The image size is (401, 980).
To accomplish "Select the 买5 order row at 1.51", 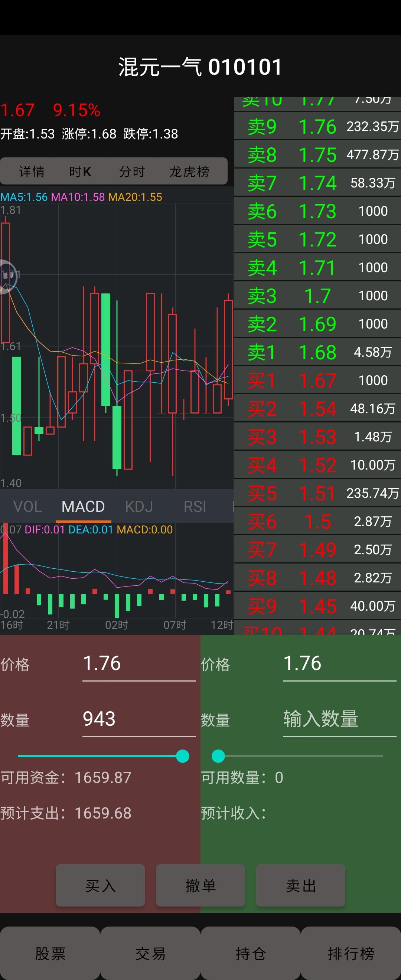I will 317,493.
